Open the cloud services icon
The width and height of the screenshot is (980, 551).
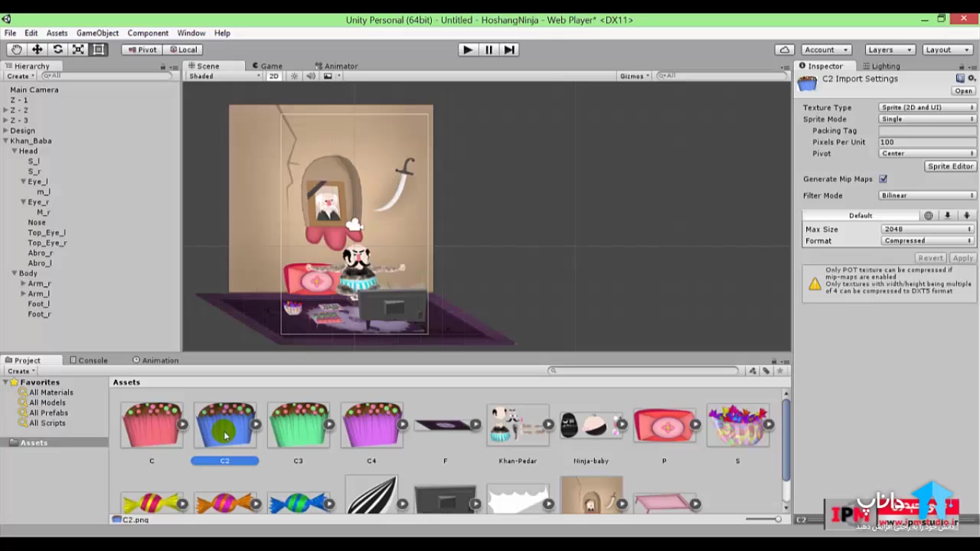point(784,50)
